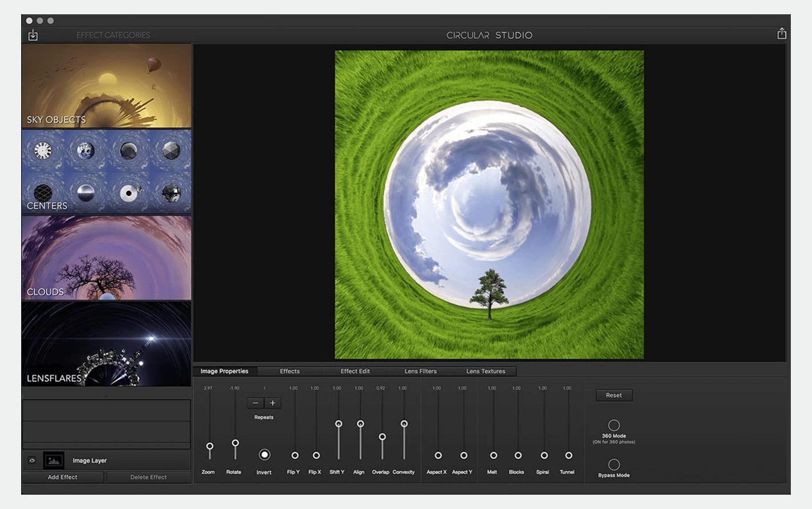Switch to the Effects tab

(289, 371)
